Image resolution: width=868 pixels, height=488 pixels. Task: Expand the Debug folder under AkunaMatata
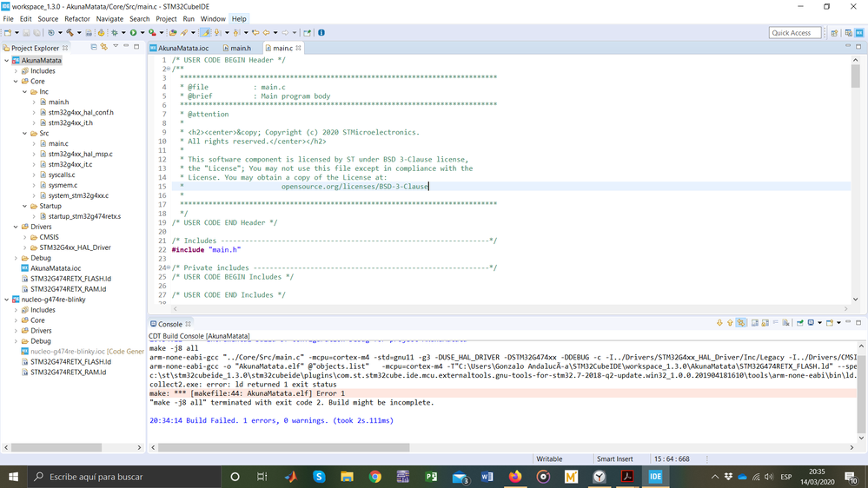[16, 258]
